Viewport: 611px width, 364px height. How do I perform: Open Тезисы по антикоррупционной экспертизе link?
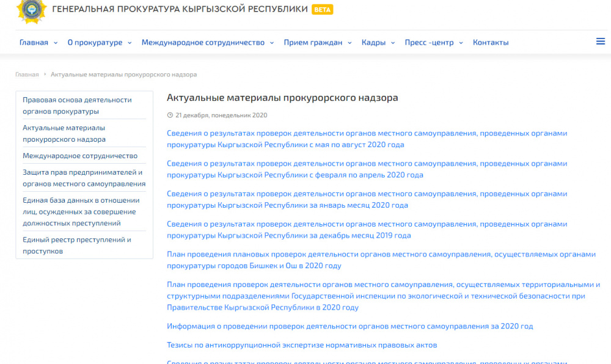[x=301, y=344]
